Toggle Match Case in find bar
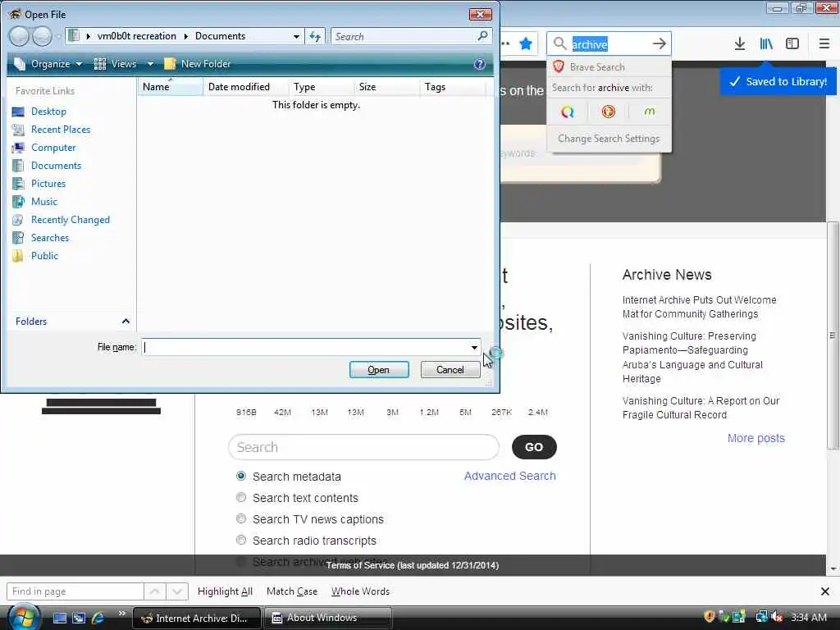This screenshot has height=630, width=840. pos(292,591)
